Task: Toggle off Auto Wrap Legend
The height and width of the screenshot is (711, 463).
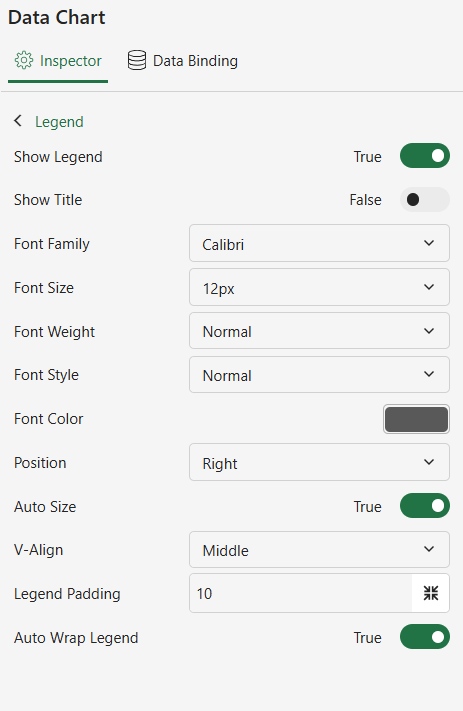Action: click(425, 637)
